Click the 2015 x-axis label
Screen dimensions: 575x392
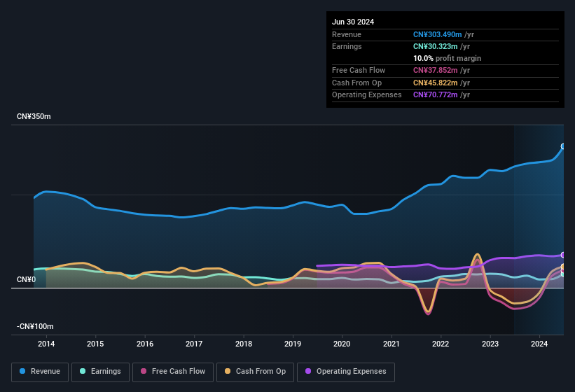(95, 344)
